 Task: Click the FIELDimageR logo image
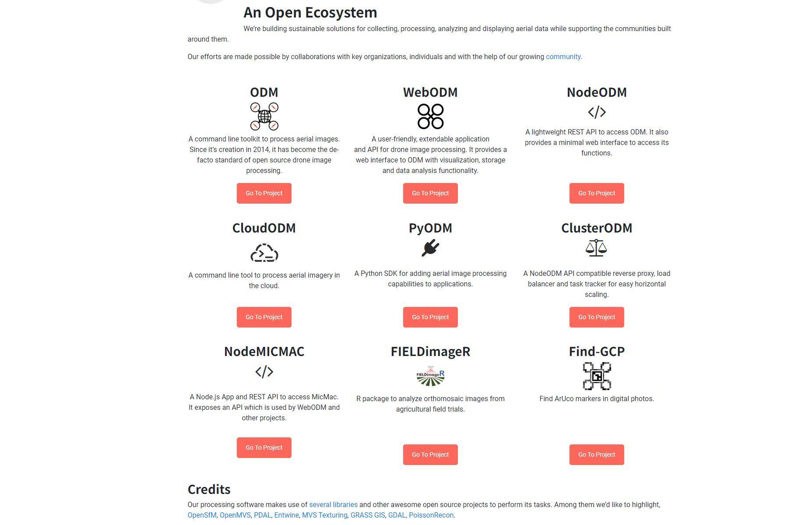430,376
